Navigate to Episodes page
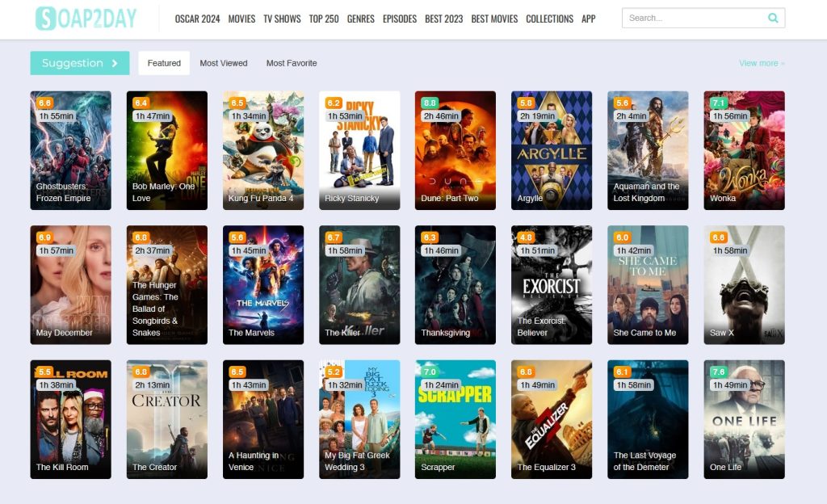Image resolution: width=827 pixels, height=504 pixels. 400,19
